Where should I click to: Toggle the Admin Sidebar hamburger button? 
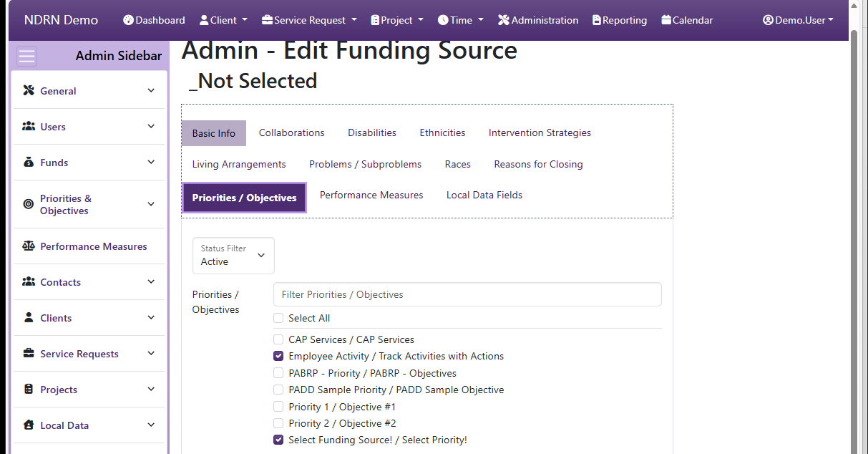tap(26, 56)
